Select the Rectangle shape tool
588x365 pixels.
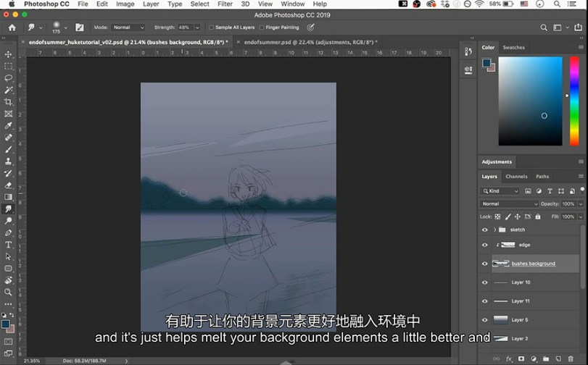pyautogui.click(x=8, y=269)
